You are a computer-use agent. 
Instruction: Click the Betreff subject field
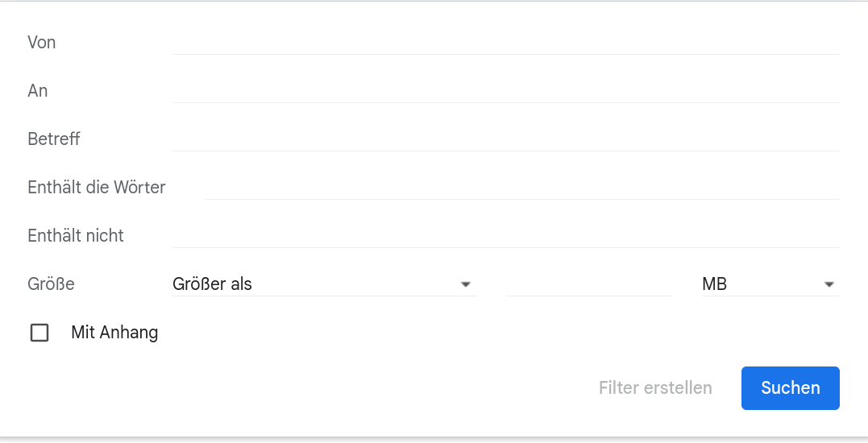coord(505,139)
